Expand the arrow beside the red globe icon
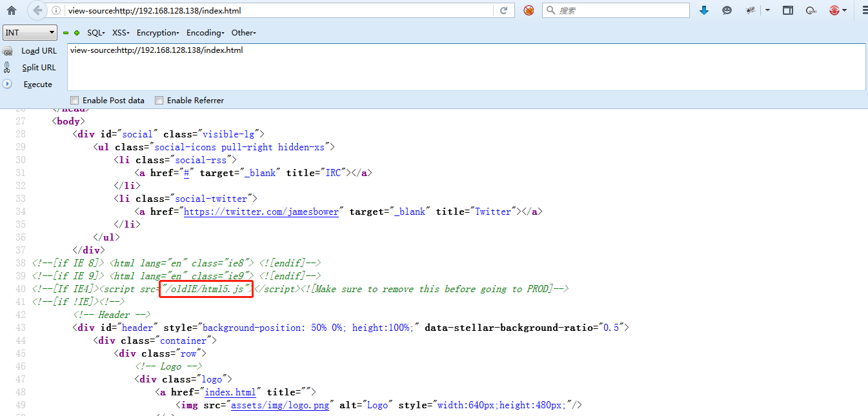868x416 pixels. click(x=845, y=10)
